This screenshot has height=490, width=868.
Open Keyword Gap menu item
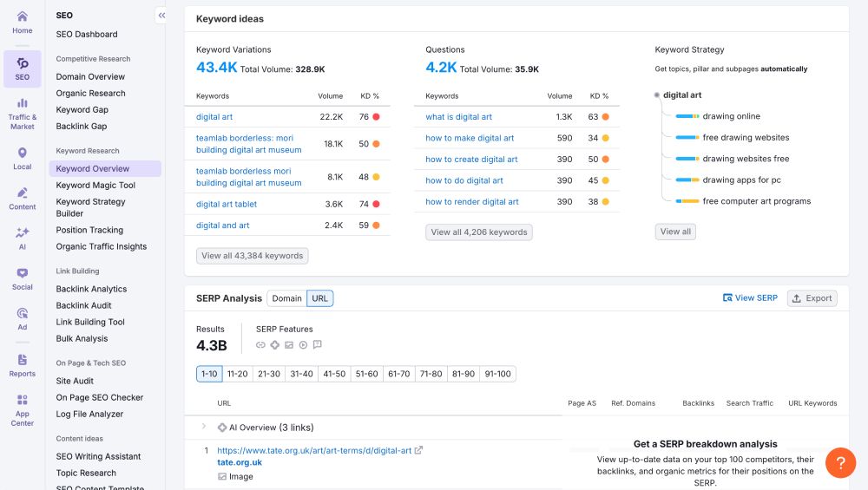pyautogui.click(x=82, y=110)
